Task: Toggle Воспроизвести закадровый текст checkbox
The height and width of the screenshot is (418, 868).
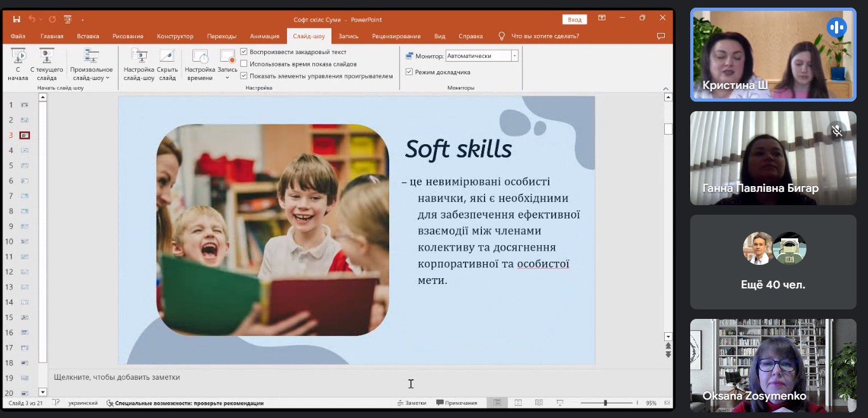Action: (x=244, y=52)
